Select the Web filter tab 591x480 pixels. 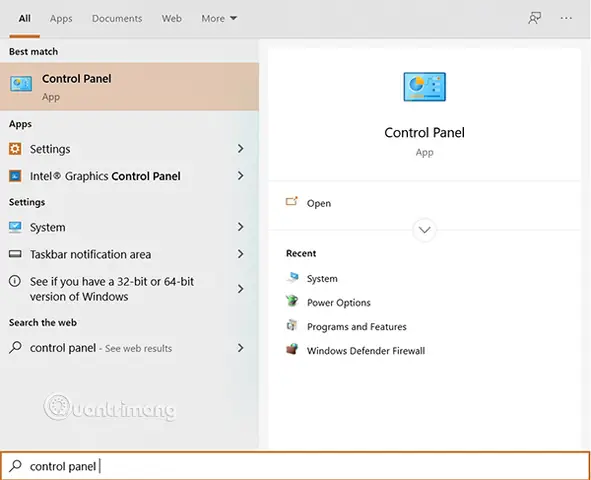pyautogui.click(x=171, y=18)
